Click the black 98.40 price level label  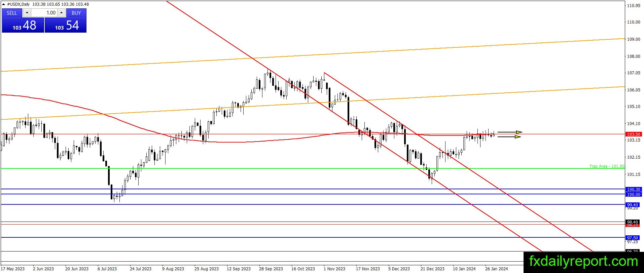pyautogui.click(x=632, y=222)
